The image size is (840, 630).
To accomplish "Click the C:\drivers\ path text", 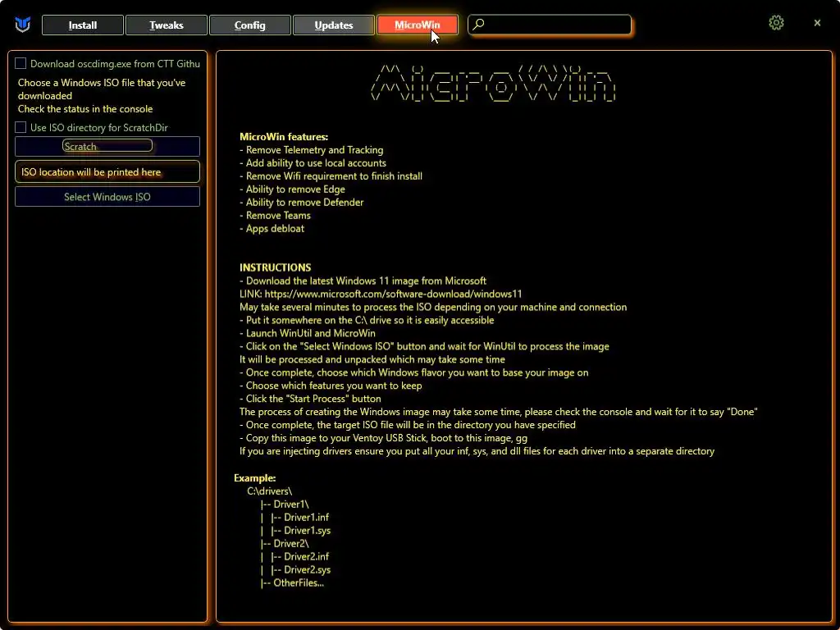I will 269,491.
